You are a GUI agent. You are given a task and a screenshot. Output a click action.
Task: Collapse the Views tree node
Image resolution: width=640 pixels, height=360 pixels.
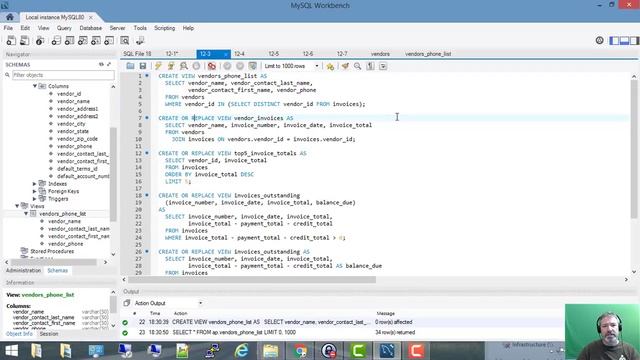tap(18, 206)
